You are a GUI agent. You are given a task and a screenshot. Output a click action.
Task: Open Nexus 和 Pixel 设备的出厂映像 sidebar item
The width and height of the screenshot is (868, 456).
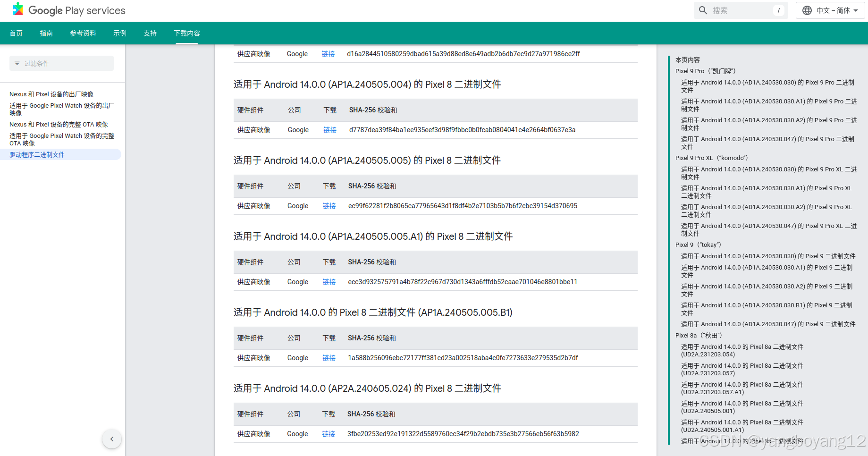(x=51, y=94)
